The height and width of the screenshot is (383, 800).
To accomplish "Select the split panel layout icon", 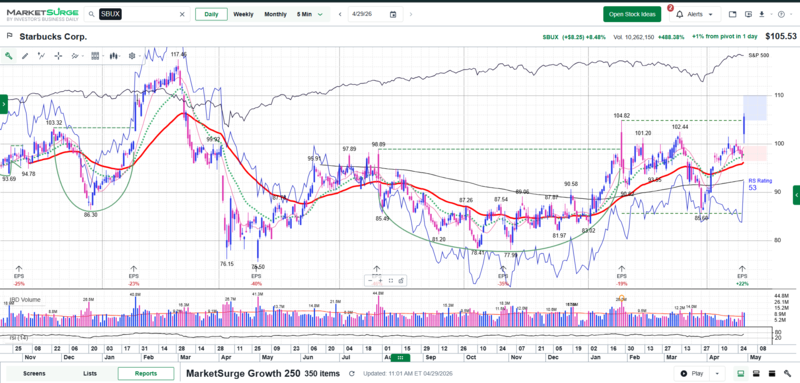I will coord(757,373).
